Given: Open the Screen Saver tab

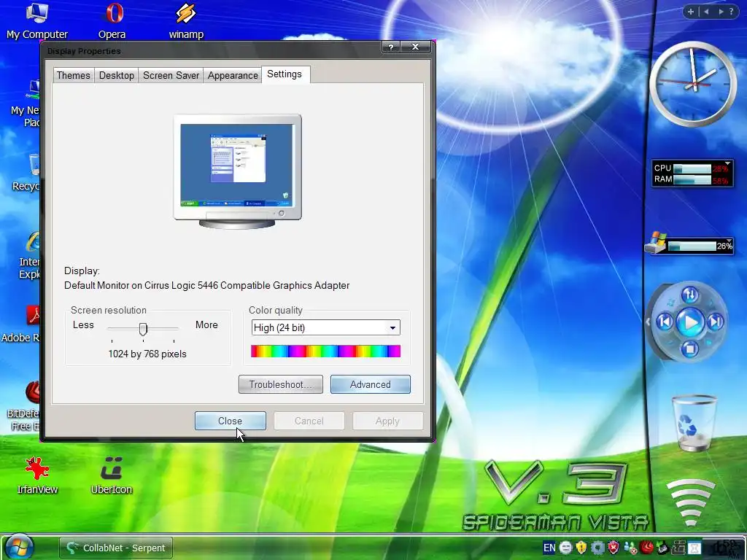Looking at the screenshot, I should (x=171, y=75).
